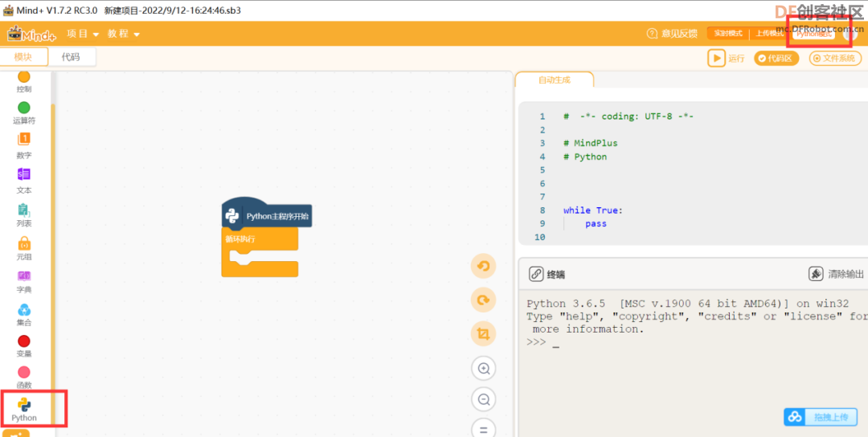Click the 终端 panel label

(x=556, y=275)
